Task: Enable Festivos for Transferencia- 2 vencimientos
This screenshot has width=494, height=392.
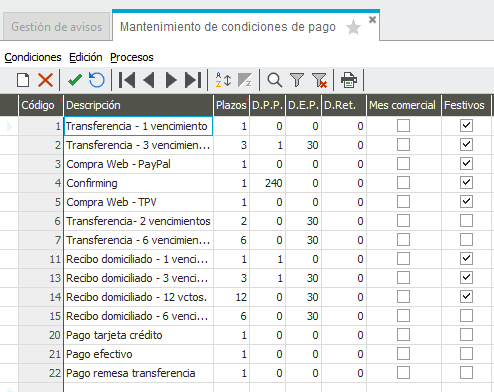Action: click(x=466, y=221)
